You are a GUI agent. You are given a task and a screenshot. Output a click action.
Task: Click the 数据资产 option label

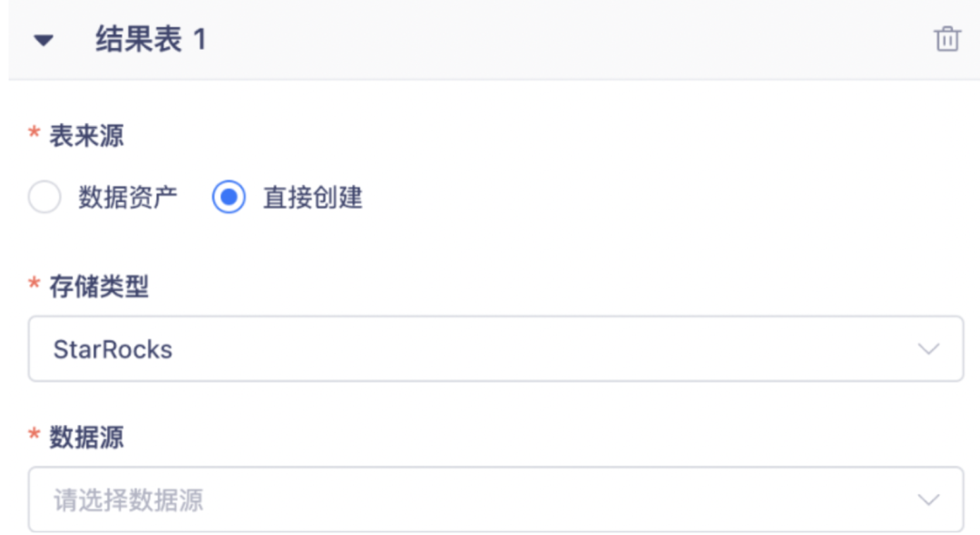coord(127,197)
